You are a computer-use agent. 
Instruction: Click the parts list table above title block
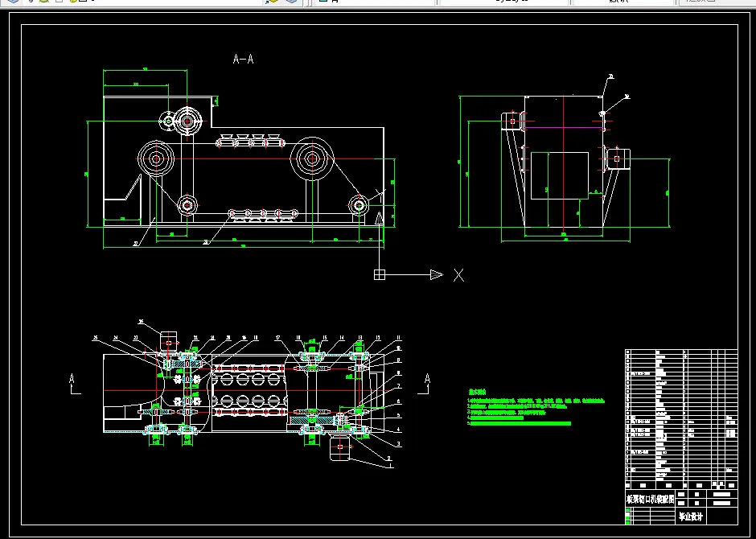681,419
